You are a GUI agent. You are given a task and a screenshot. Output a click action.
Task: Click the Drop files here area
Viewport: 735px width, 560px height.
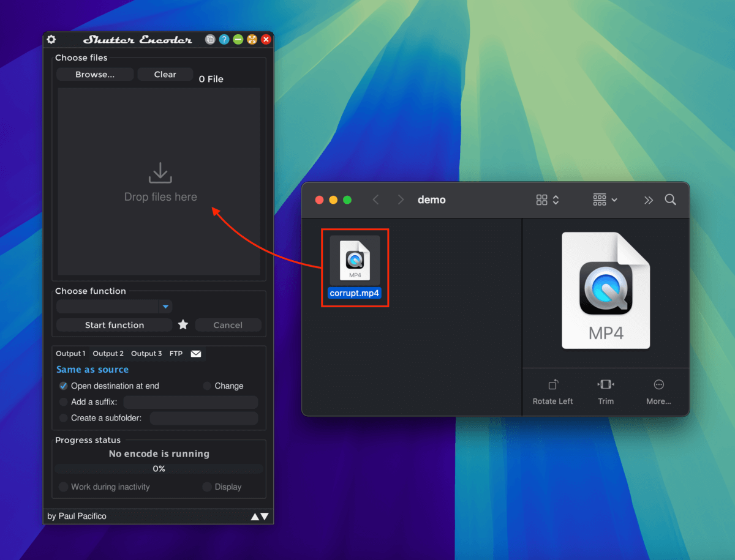point(159,181)
